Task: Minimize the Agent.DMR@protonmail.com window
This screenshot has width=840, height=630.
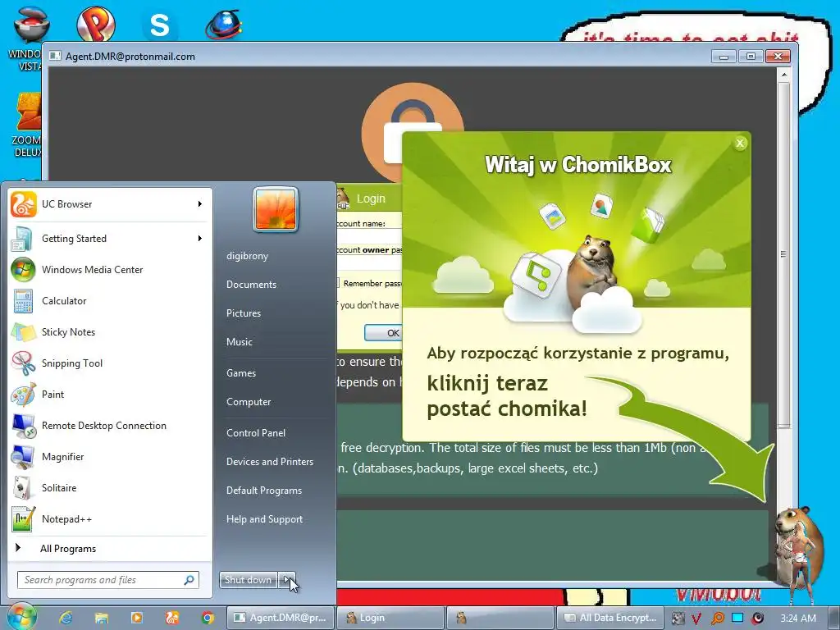Action: (724, 57)
